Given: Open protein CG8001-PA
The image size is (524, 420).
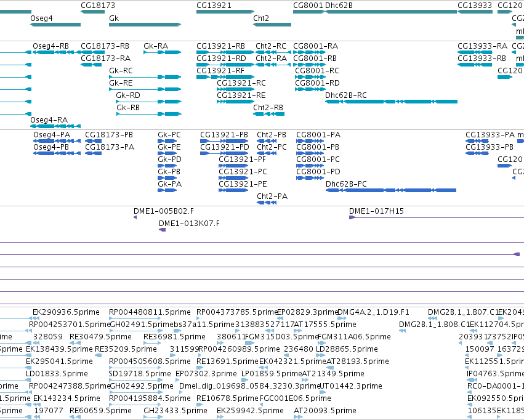Looking at the screenshot, I should pyautogui.click(x=318, y=135).
